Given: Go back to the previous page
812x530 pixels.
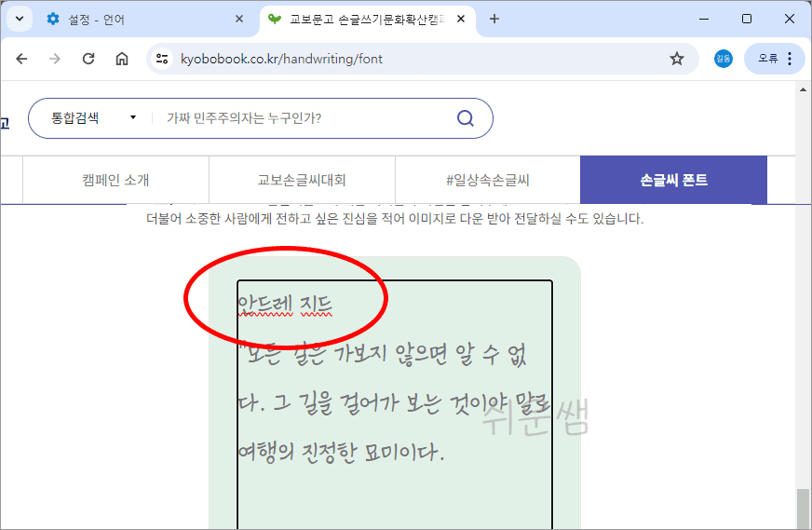Looking at the screenshot, I should [21, 59].
